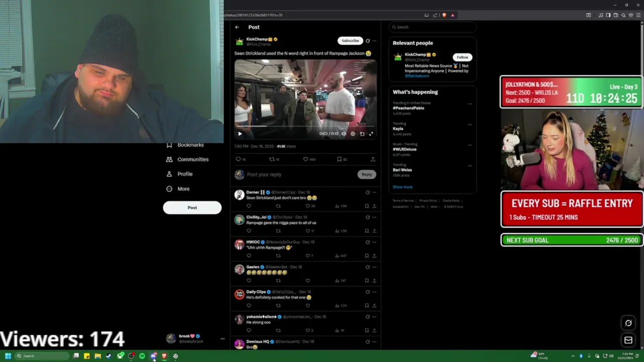Open more options on Dorner's reply
This screenshot has height=362, width=644.
[x=374, y=193]
